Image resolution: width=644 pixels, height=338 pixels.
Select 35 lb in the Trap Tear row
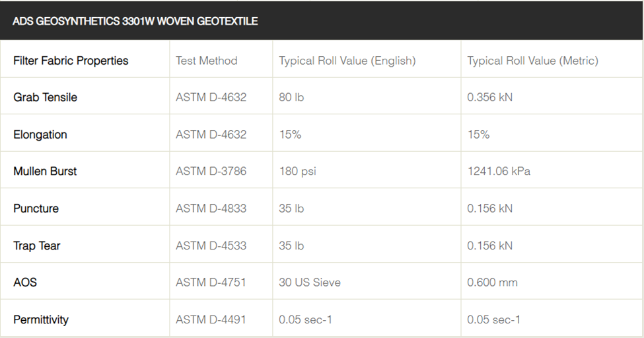291,246
